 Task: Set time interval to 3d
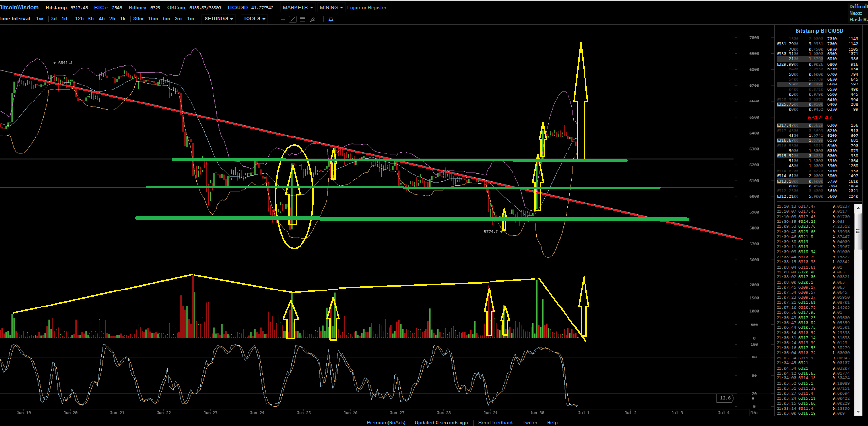[x=54, y=19]
